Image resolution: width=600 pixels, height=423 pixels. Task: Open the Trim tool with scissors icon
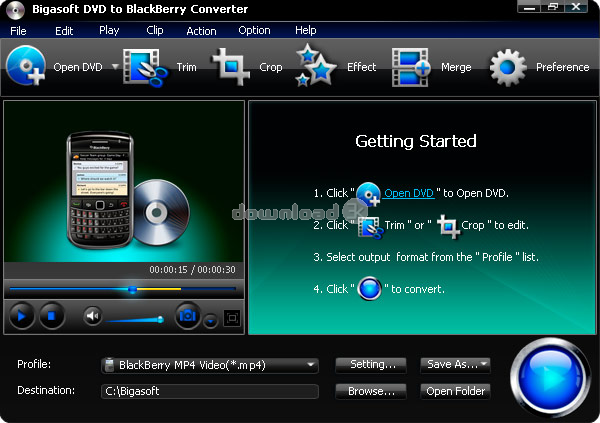pyautogui.click(x=145, y=67)
